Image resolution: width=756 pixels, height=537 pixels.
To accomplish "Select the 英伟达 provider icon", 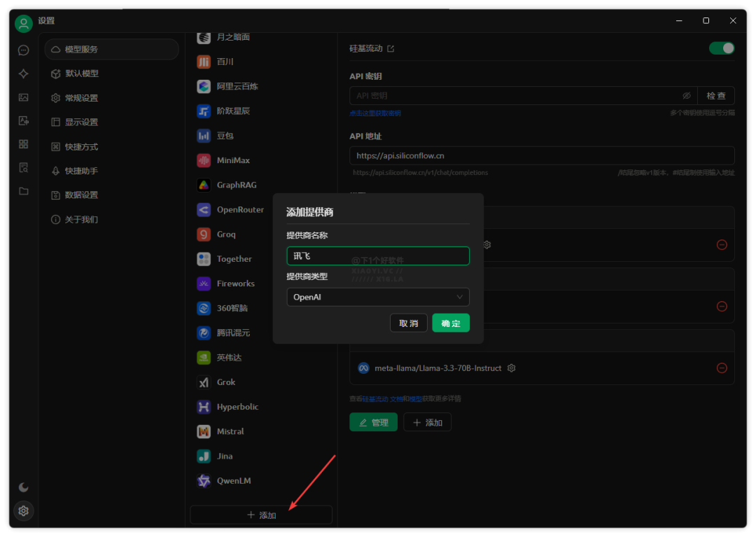I will 204,357.
